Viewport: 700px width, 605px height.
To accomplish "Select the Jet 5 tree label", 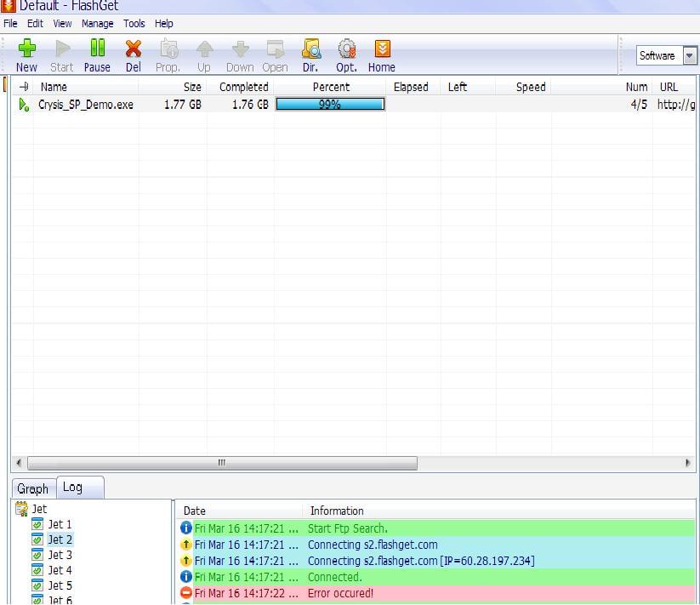I will (60, 585).
